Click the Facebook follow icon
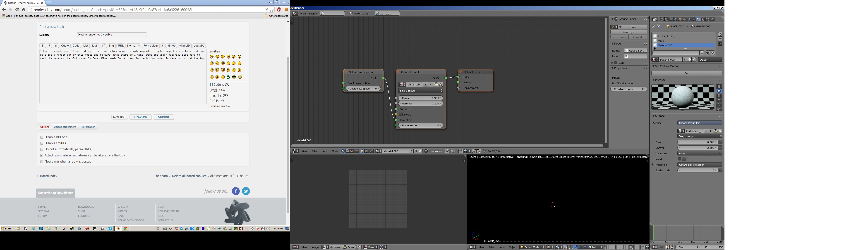Screen dimensions: 868x250 [x=235, y=191]
